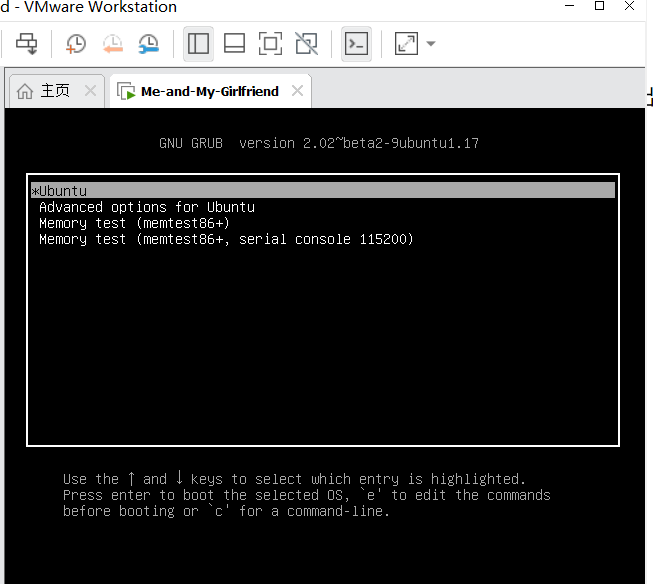Expand the stretch display dropdown arrow
The height and width of the screenshot is (584, 653).
pyautogui.click(x=431, y=44)
